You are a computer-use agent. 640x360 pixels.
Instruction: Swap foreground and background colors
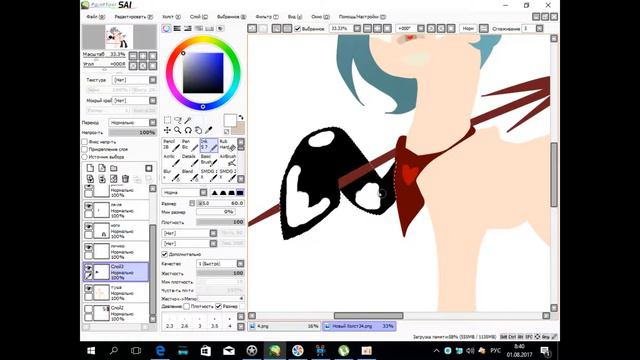coord(241,118)
